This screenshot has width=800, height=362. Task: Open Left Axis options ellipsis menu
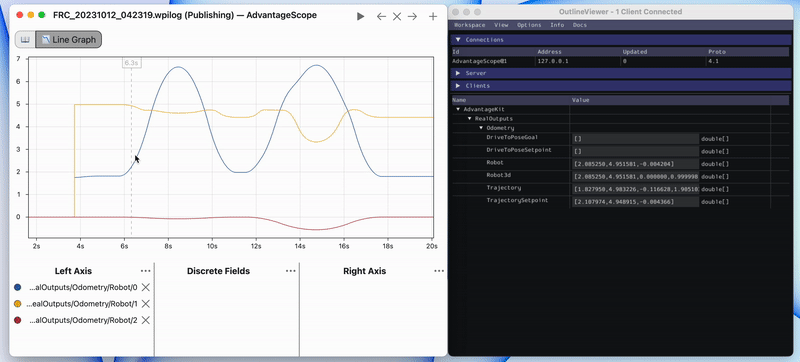click(x=145, y=271)
